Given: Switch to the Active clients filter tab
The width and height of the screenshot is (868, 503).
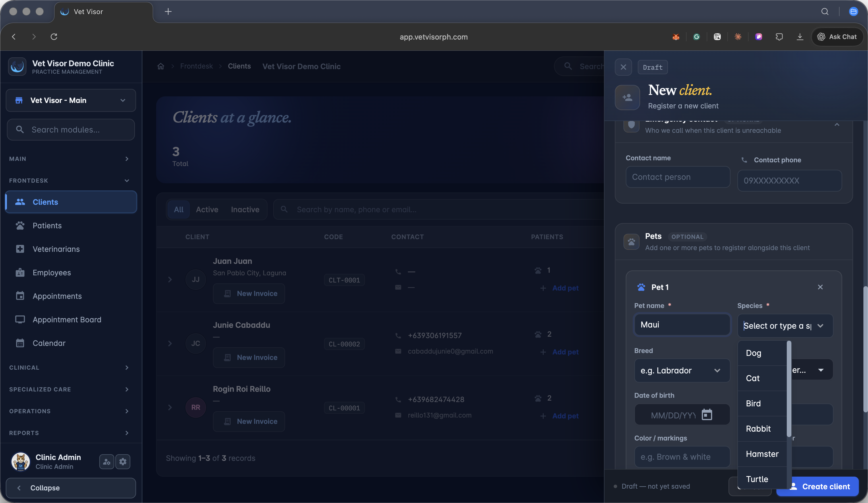Looking at the screenshot, I should 207,210.
